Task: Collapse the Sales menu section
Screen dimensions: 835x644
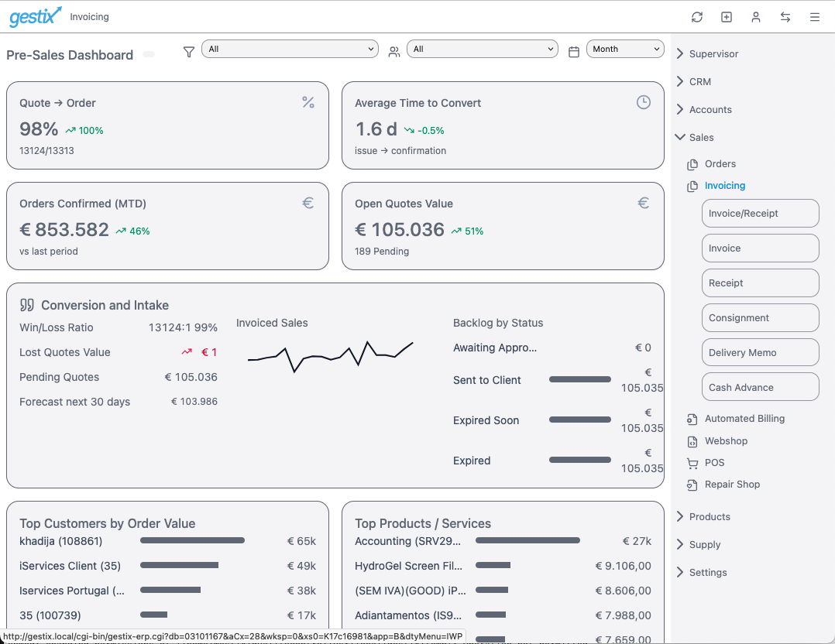Action: [x=701, y=138]
